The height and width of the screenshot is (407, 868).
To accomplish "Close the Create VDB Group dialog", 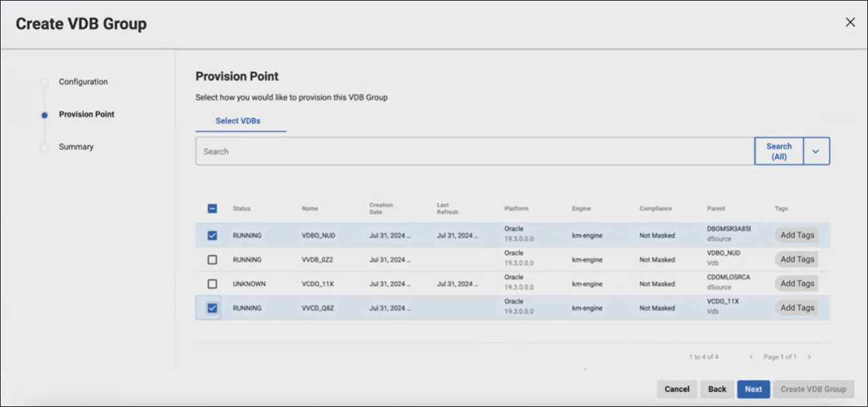I will pos(850,23).
